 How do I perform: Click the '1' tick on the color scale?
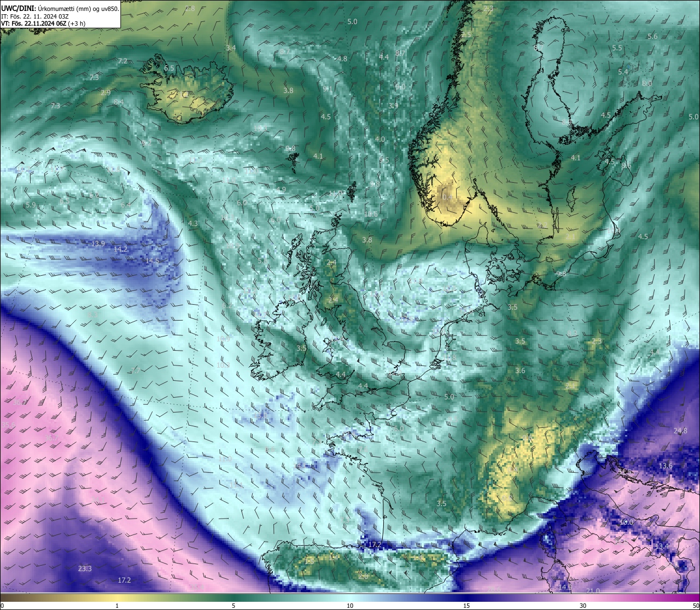click(x=117, y=606)
